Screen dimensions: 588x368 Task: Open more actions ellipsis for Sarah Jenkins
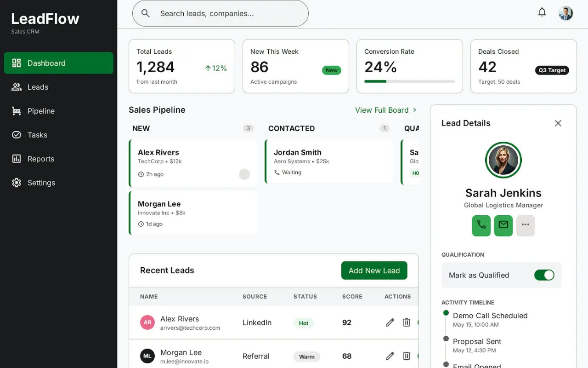526,225
